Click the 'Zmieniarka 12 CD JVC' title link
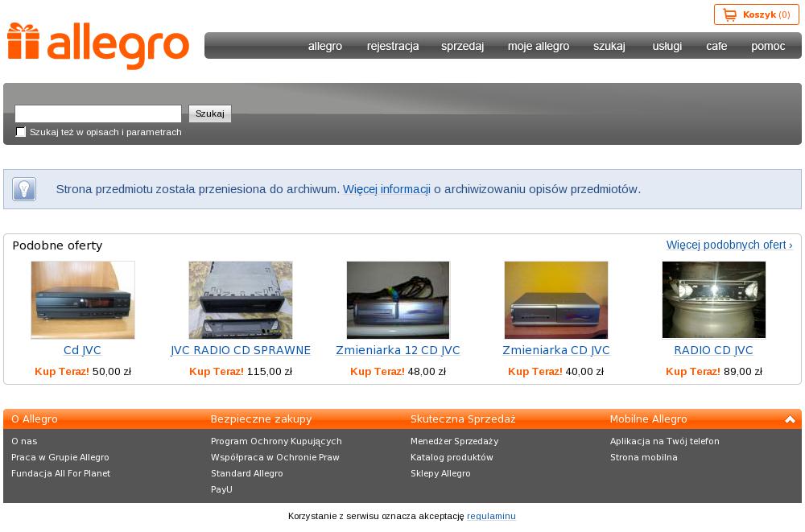805x532 pixels. coord(398,350)
